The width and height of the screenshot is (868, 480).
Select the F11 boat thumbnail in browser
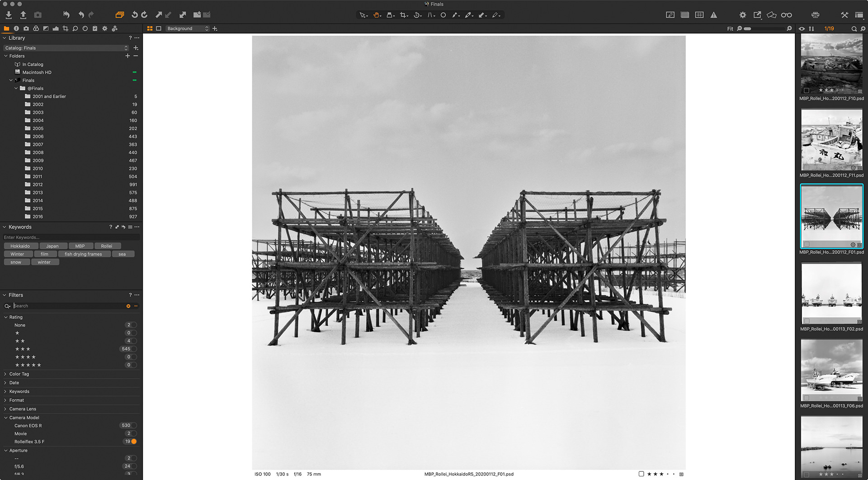831,140
